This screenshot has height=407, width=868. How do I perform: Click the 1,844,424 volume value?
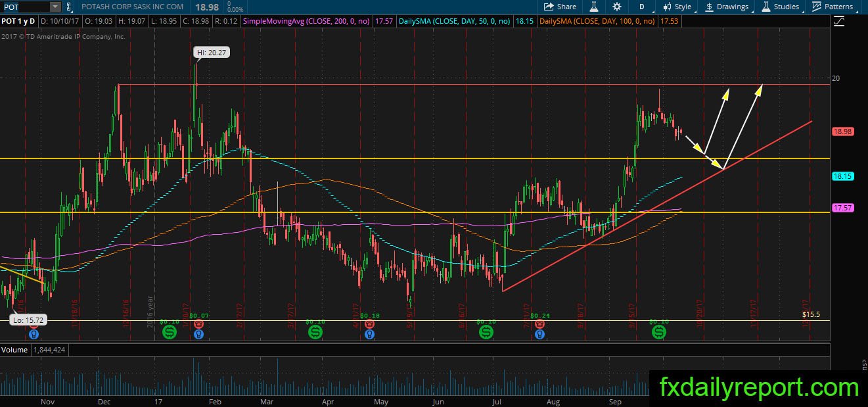[x=50, y=350]
